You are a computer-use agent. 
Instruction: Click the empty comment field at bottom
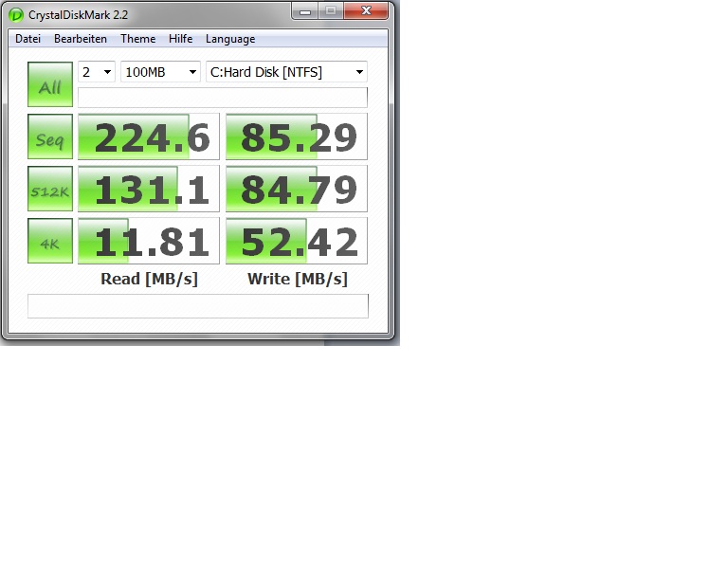click(198, 306)
